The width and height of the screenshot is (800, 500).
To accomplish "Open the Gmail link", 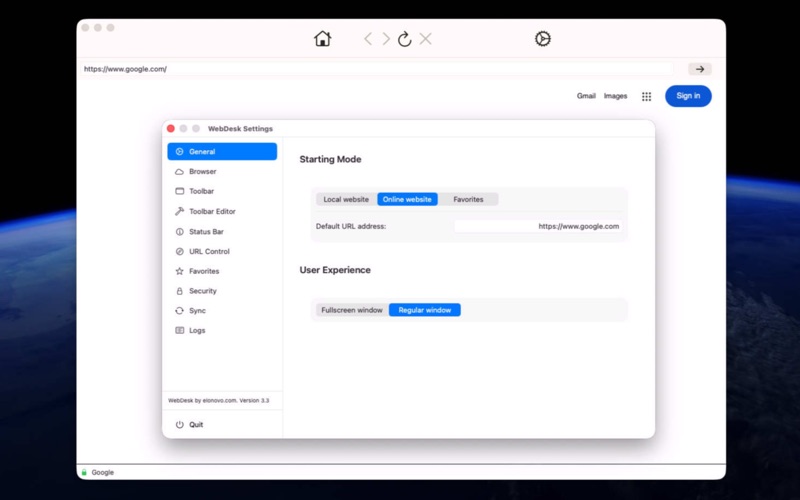I will [586, 96].
